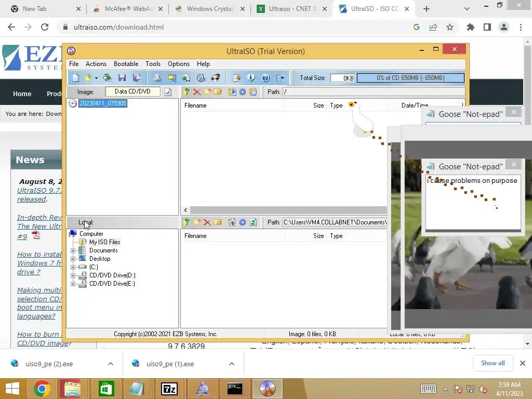Open uiso9_pe (2).exe download options chevron
This screenshot has height=399, width=532.
tap(111, 364)
